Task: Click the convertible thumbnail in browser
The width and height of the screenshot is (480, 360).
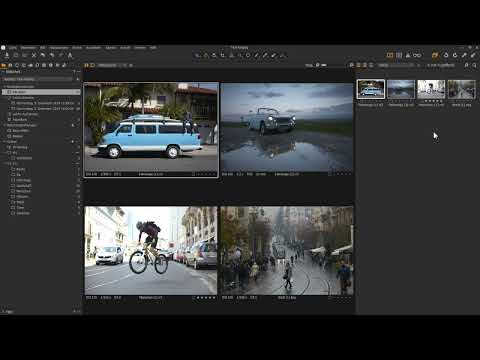Action: pyautogui.click(x=401, y=89)
